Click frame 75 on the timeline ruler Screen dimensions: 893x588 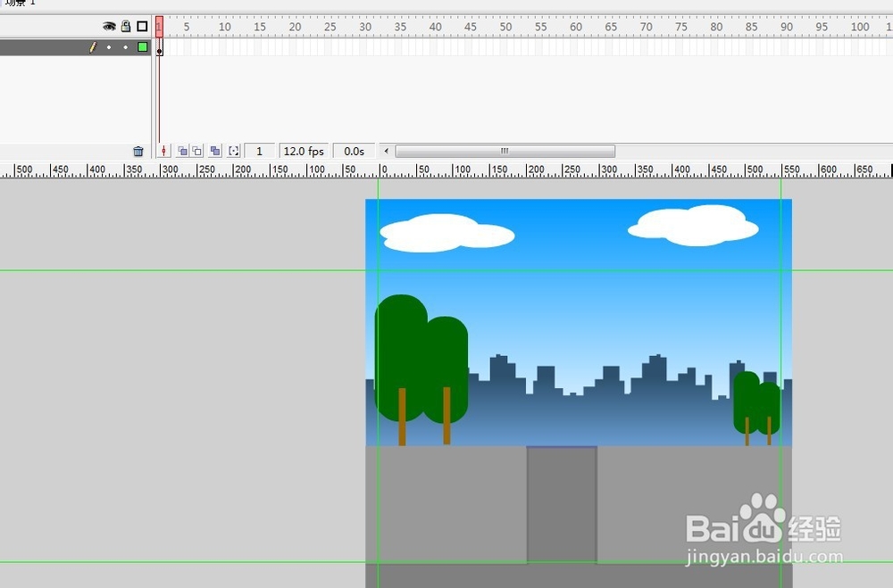point(680,27)
